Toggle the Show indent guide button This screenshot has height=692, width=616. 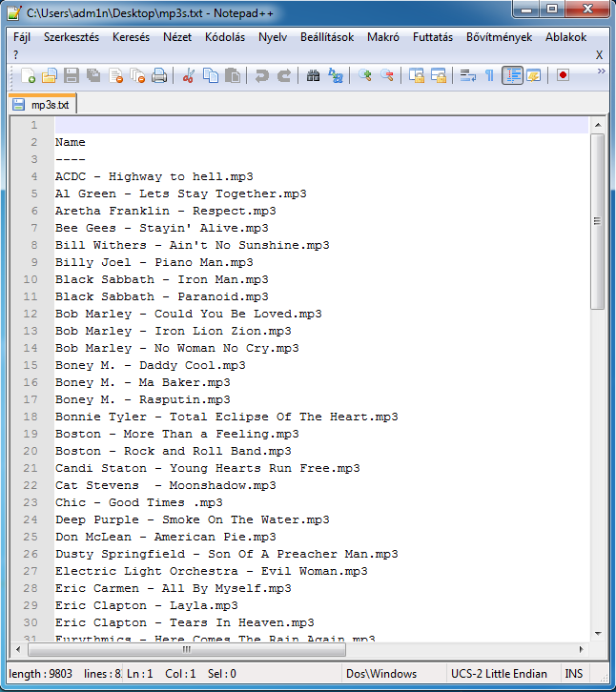tap(512, 76)
